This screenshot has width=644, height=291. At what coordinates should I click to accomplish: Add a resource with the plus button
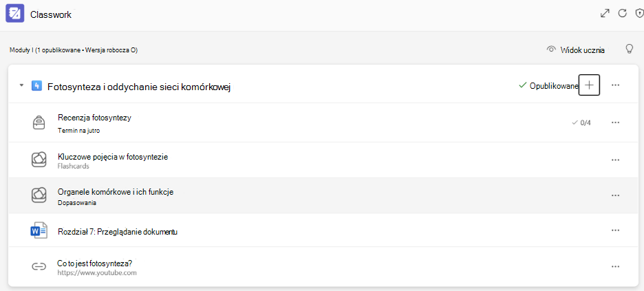point(590,85)
